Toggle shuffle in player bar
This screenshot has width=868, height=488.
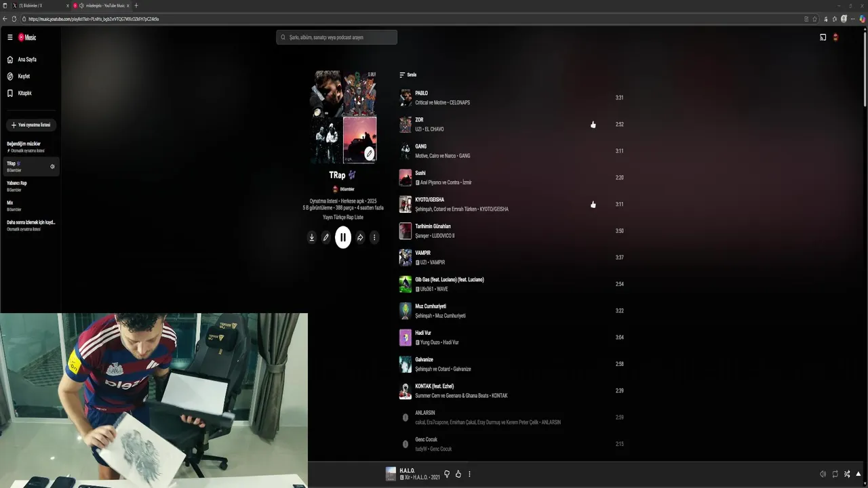click(847, 474)
